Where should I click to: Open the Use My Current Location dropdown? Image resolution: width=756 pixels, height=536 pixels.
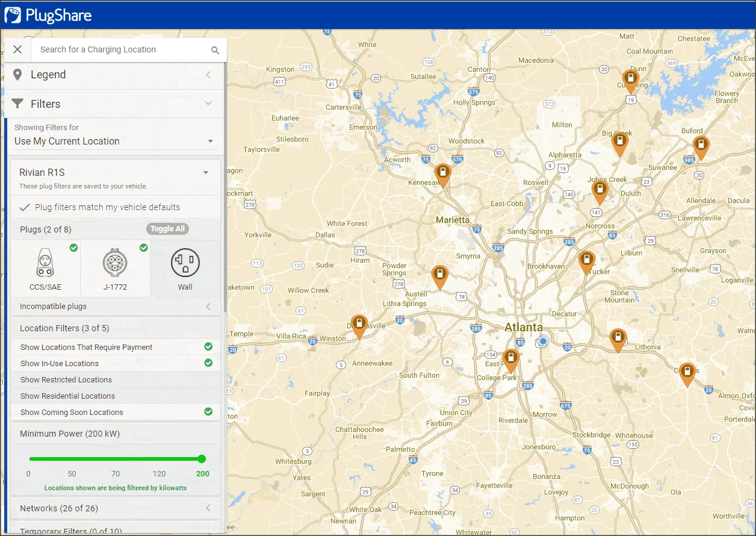point(116,141)
